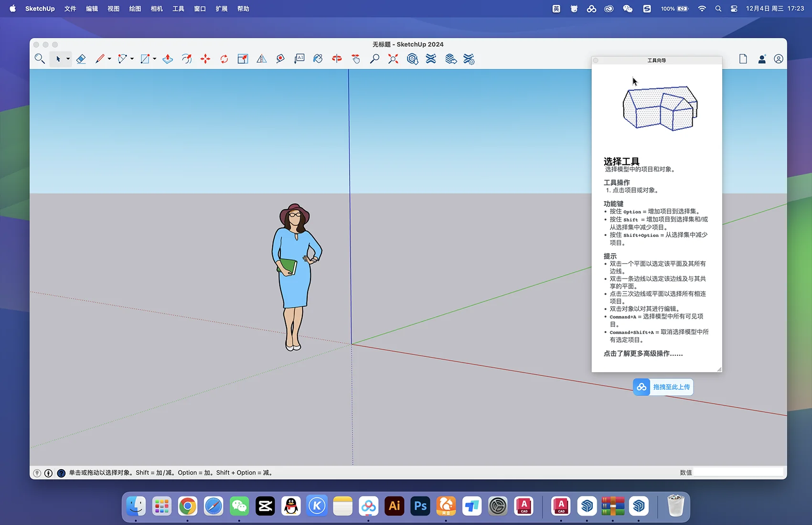Choose the Rotate tool
The width and height of the screenshot is (812, 525).
coord(224,59)
